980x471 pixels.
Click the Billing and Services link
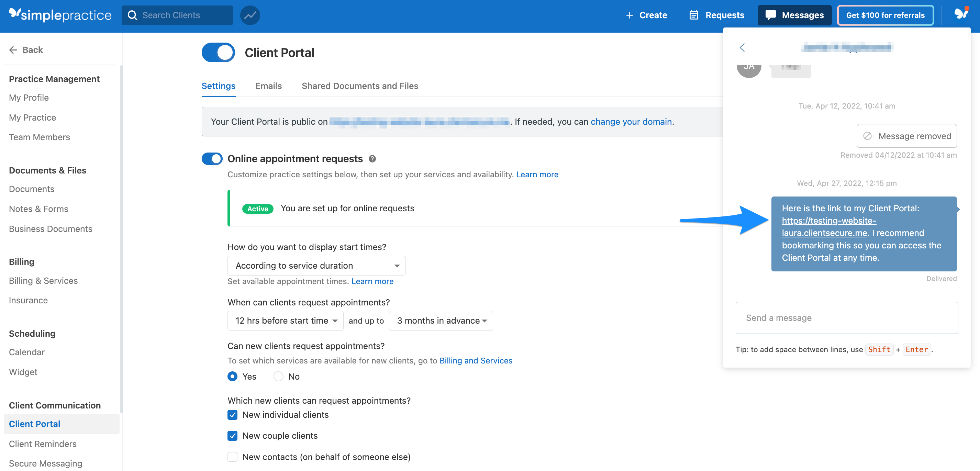point(476,361)
